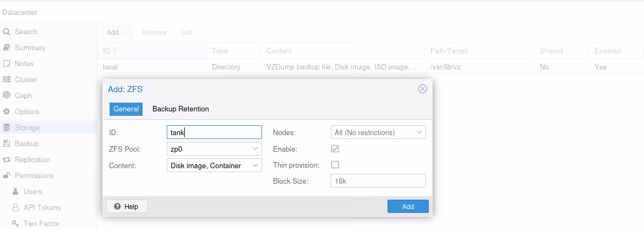644x230 pixels.
Task: Close the Add: ZFS dialog
Action: (x=422, y=89)
